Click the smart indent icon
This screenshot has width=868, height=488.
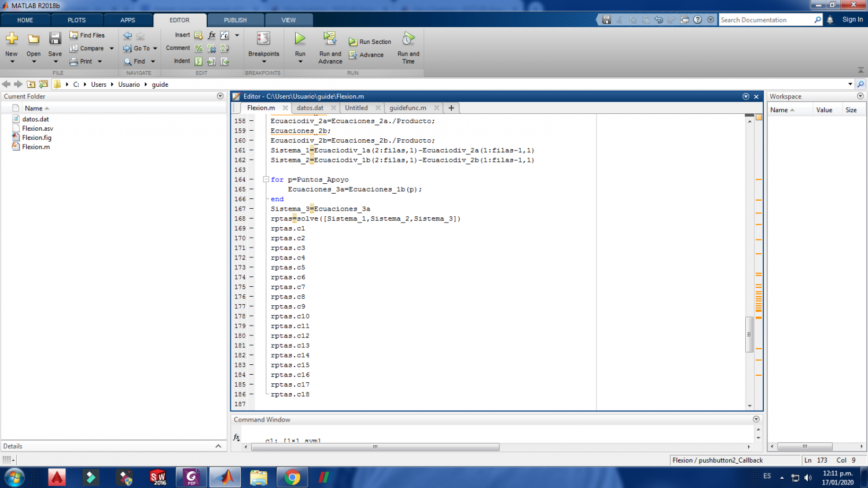point(198,61)
